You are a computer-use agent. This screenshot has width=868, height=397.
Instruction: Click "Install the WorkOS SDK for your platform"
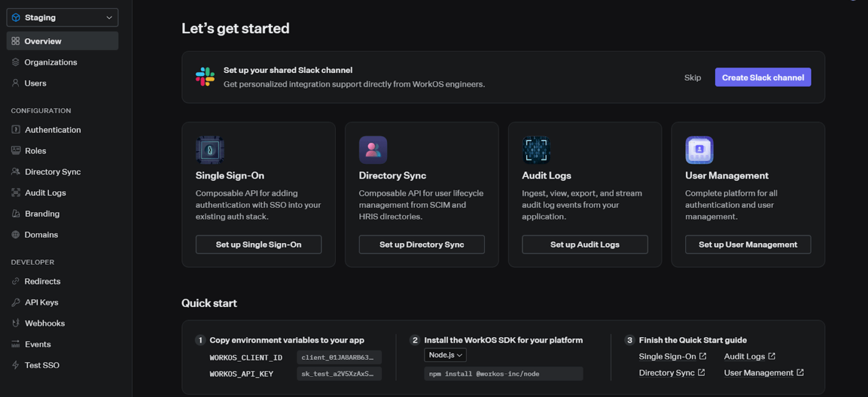click(x=503, y=340)
